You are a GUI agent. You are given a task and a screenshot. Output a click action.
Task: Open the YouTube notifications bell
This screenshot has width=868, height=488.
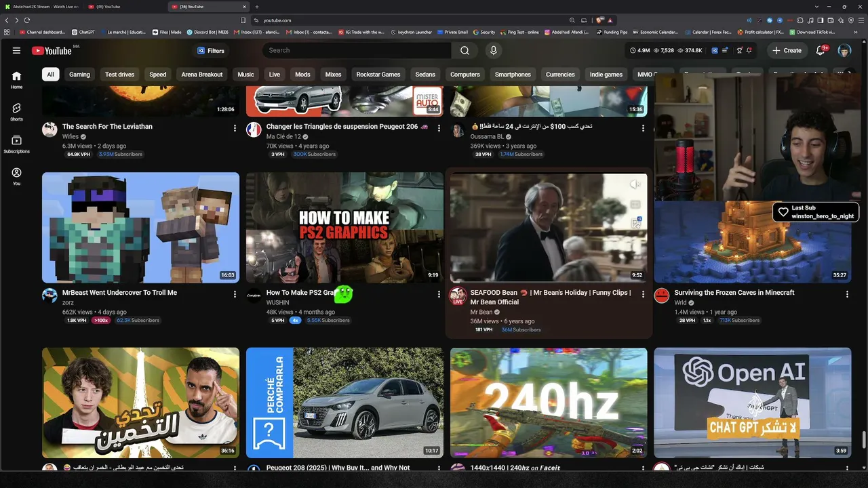pos(820,50)
